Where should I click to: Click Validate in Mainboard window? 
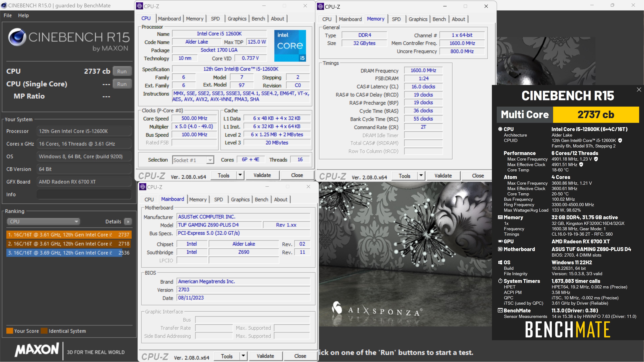[265, 356]
